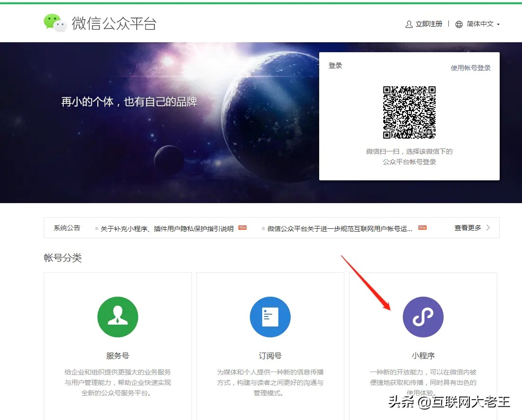Click the 登录 panel heading
522x420 pixels.
click(335, 65)
